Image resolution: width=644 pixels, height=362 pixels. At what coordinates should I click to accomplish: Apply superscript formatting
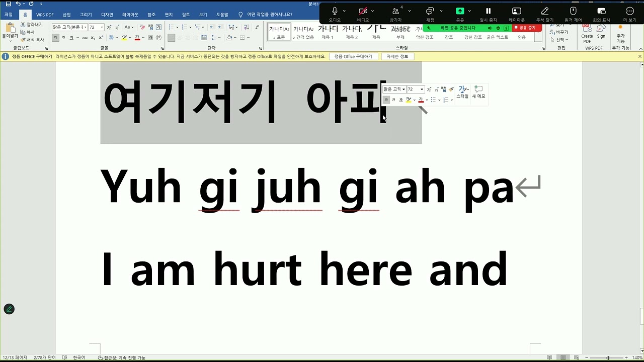(101, 38)
